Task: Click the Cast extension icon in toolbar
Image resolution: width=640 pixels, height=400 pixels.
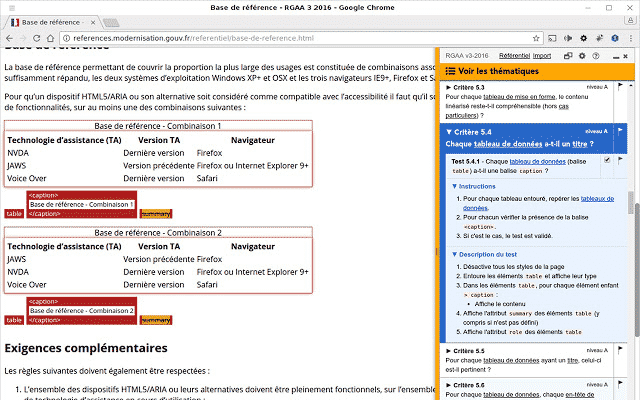Action: [x=552, y=38]
